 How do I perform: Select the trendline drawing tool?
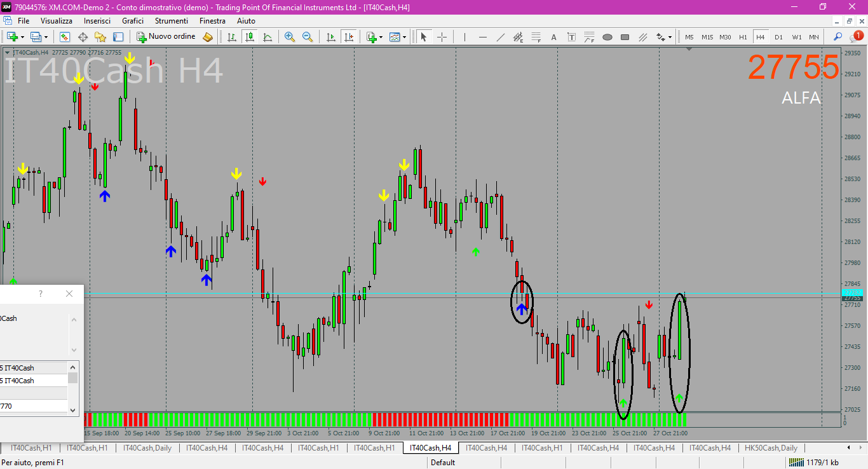[500, 37]
